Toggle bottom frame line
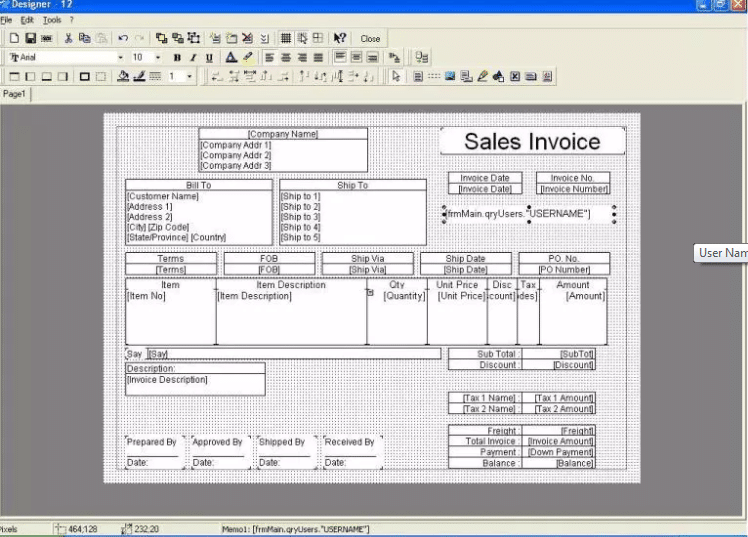The width and height of the screenshot is (748, 537). pyautogui.click(x=46, y=76)
